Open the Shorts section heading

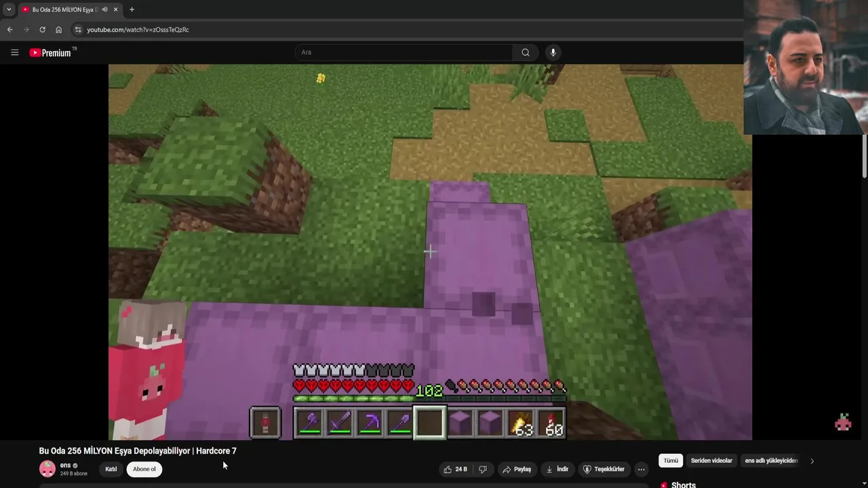pyautogui.click(x=684, y=485)
